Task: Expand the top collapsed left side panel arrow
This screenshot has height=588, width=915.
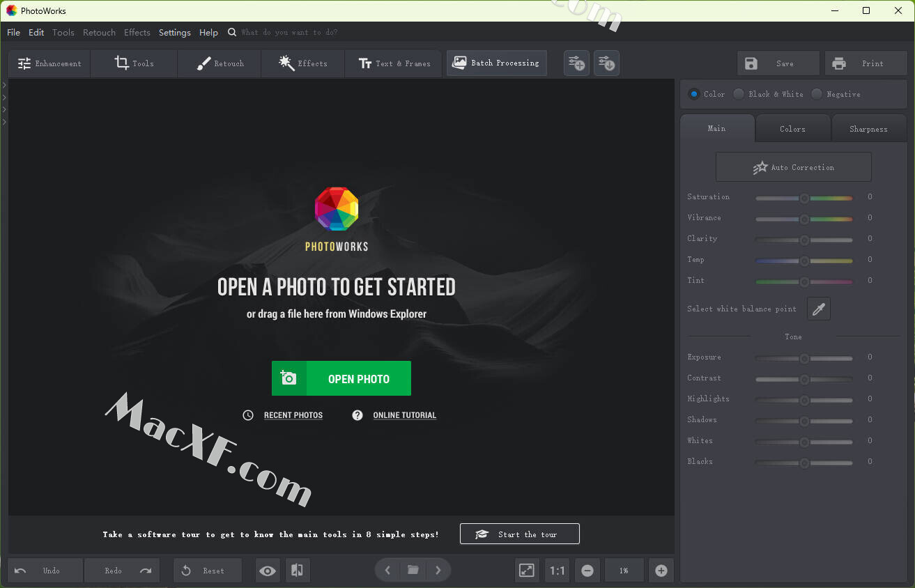Action: 4,85
